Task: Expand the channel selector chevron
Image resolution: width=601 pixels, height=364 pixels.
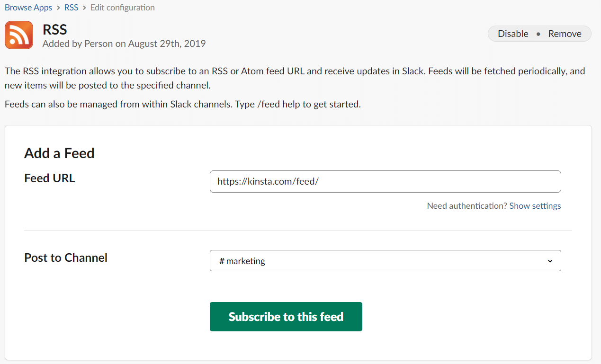Action: pyautogui.click(x=550, y=260)
